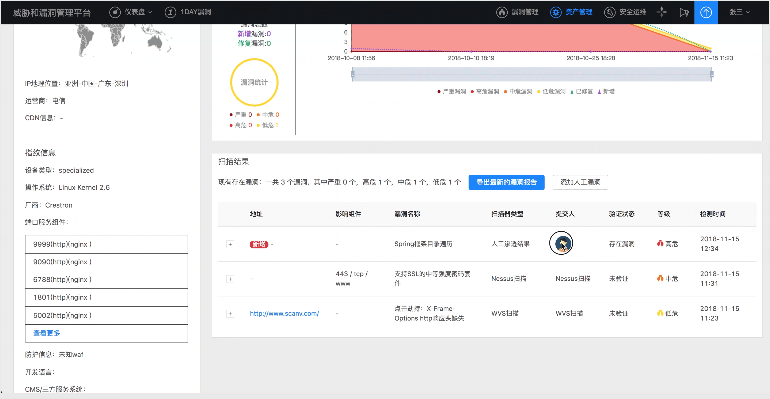The image size is (770, 399).
Task: Click the blue upload arrow icon
Action: [706, 12]
